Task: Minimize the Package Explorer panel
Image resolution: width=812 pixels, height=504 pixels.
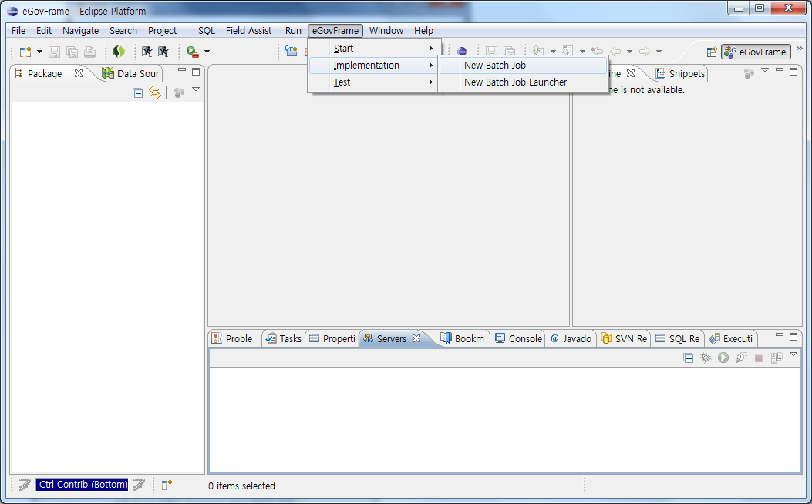Action: tap(182, 72)
